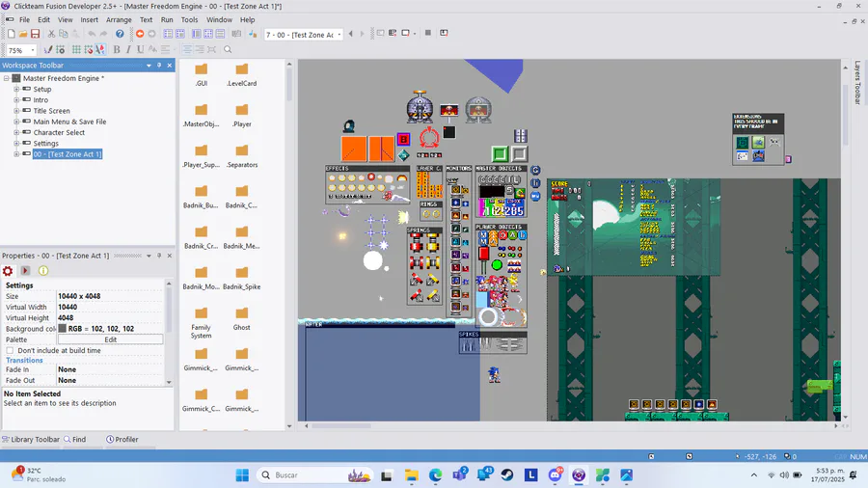This screenshot has width=868, height=488.
Task: Click the Copy icon in toolbar
Action: (63, 35)
